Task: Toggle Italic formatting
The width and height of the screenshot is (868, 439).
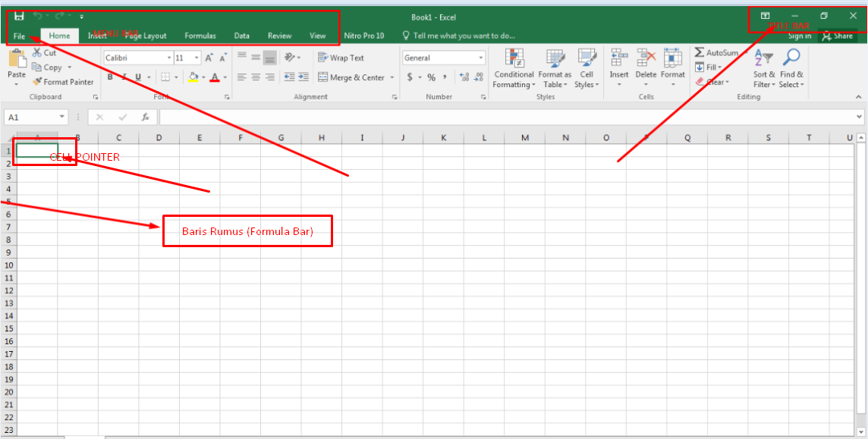Action: 124,77
